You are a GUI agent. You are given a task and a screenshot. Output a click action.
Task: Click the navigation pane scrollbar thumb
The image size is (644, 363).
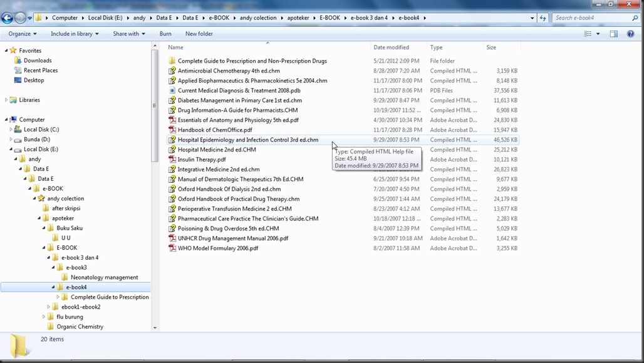click(x=155, y=105)
